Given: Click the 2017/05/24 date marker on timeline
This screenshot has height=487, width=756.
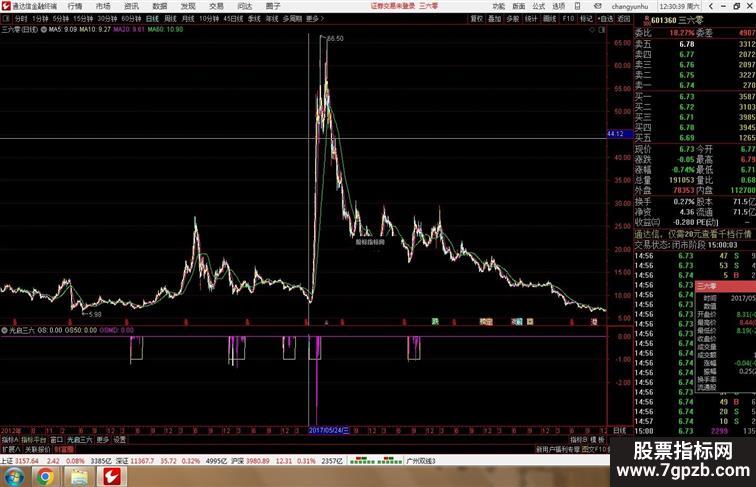Looking at the screenshot, I should click(329, 430).
